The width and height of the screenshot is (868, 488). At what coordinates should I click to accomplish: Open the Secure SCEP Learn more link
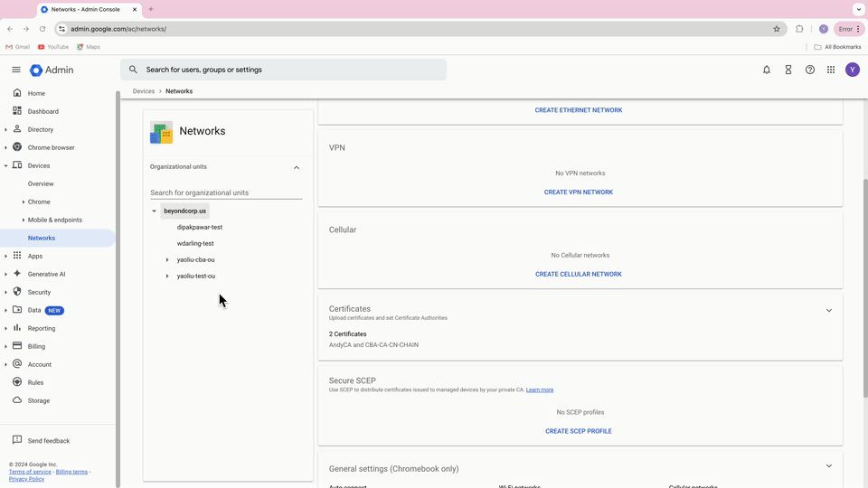point(540,389)
